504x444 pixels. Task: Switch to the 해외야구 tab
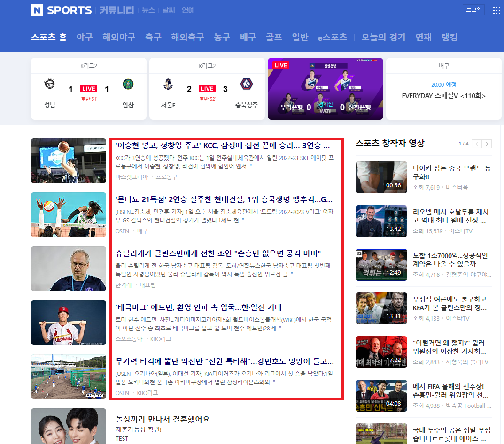[119, 37]
